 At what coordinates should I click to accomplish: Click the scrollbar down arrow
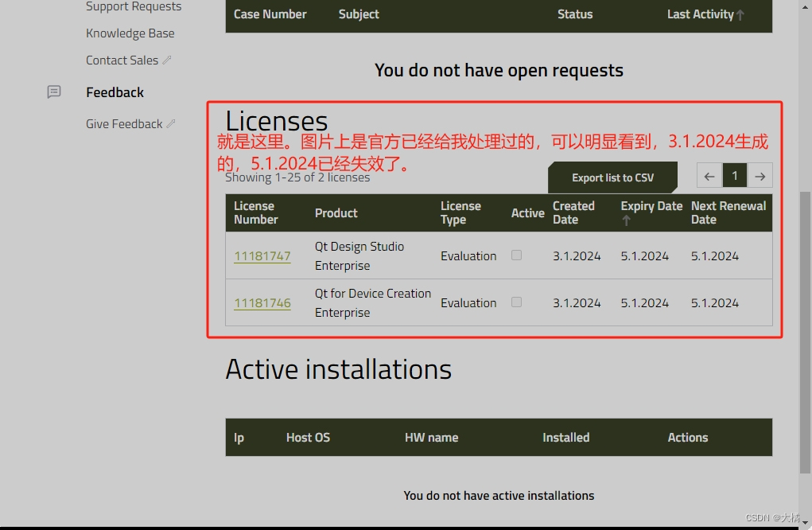[804, 522]
